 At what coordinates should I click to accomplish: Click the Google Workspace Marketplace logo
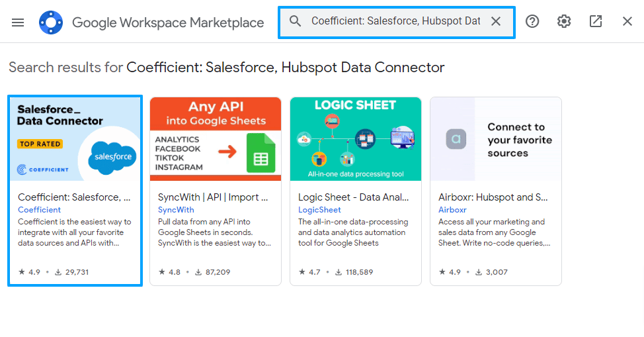pos(51,22)
